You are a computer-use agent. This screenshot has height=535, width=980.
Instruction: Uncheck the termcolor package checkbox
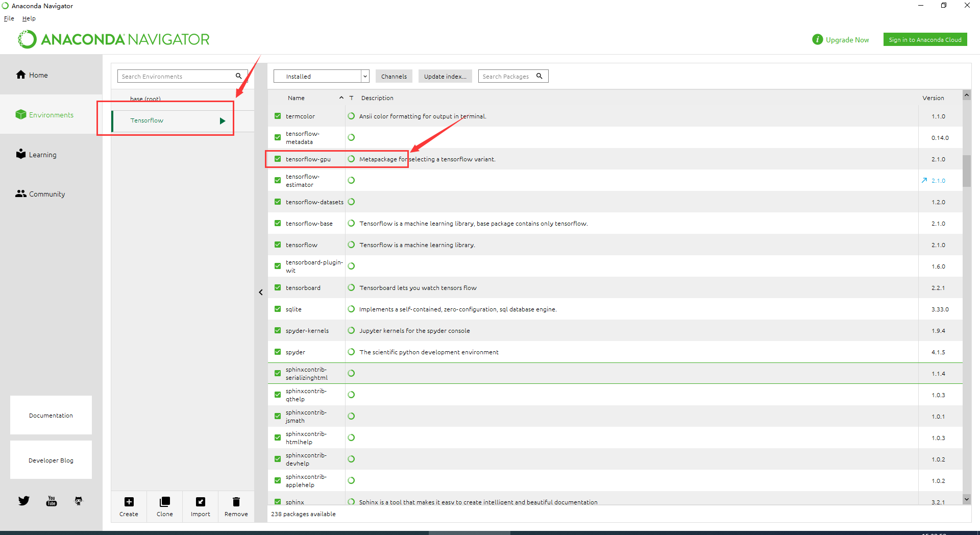point(278,116)
